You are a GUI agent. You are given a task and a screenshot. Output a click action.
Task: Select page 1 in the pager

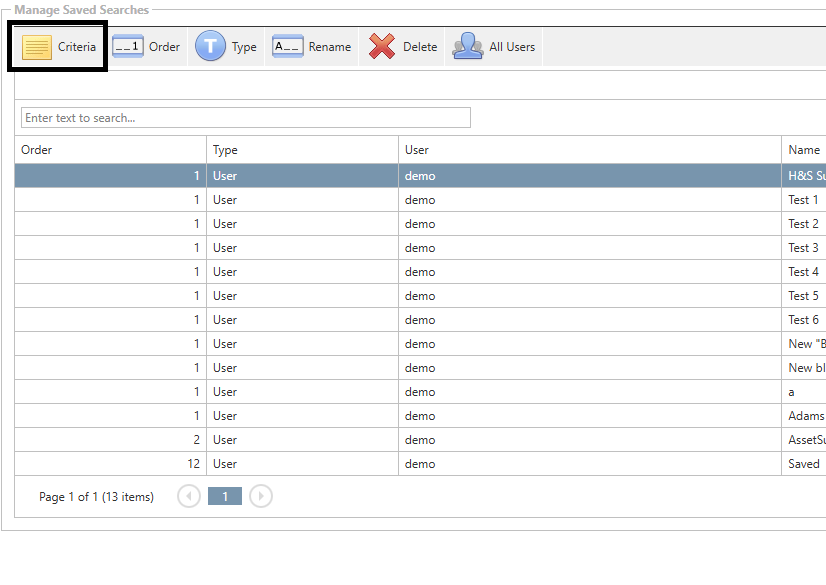[225, 496]
